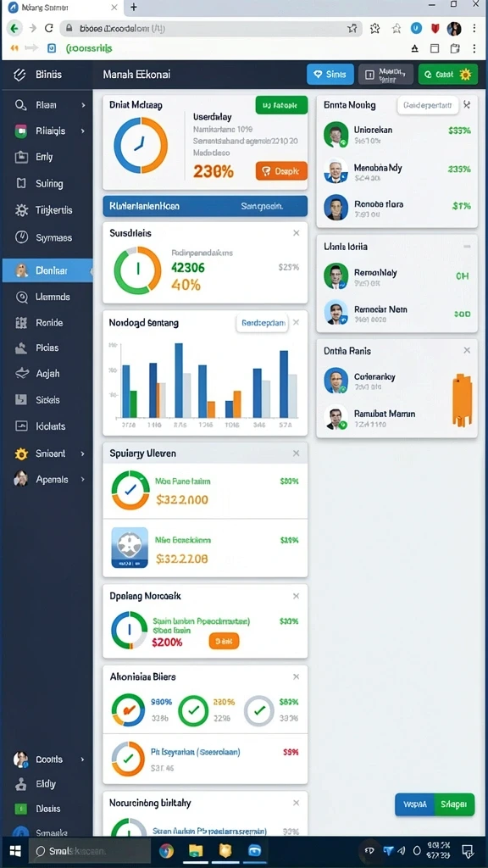
Task: Click the sun icon next to Snioent
Action: point(21,454)
